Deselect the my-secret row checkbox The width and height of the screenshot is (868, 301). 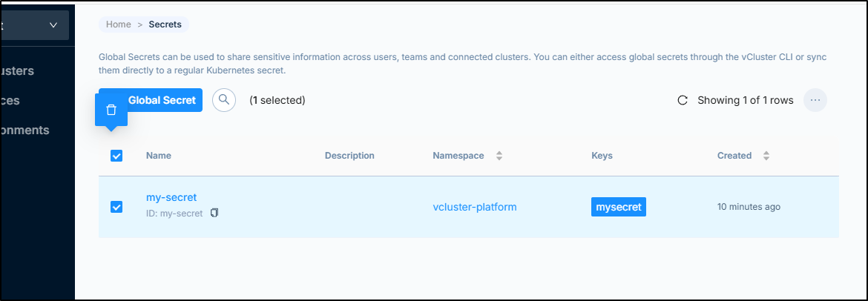tap(116, 207)
